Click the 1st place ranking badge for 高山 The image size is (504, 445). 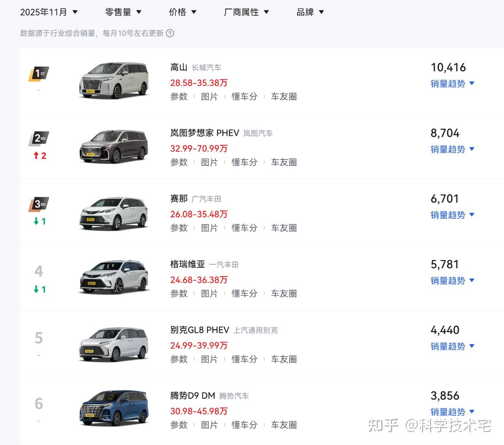click(38, 73)
